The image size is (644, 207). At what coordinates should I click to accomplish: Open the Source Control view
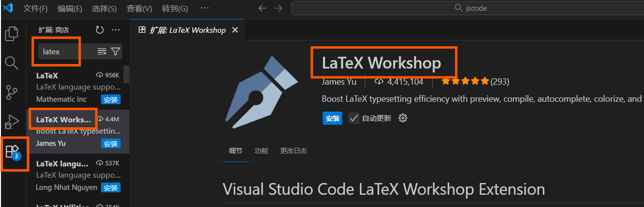pos(11,92)
